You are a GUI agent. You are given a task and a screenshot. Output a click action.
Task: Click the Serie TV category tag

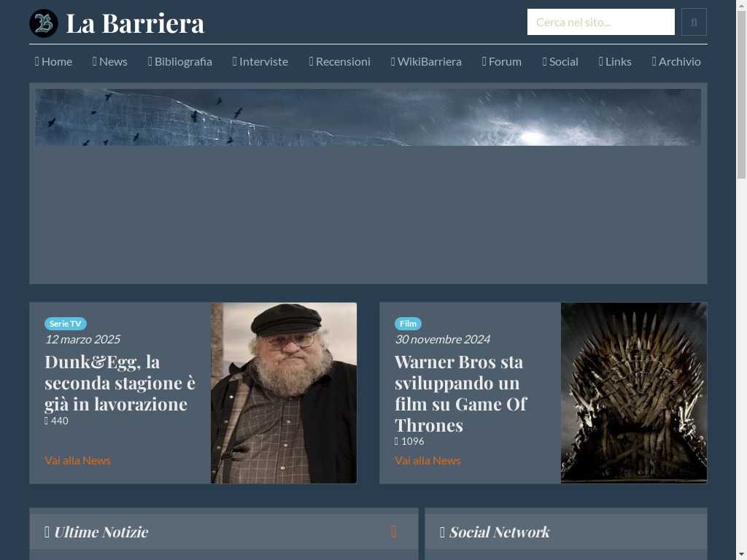point(65,324)
